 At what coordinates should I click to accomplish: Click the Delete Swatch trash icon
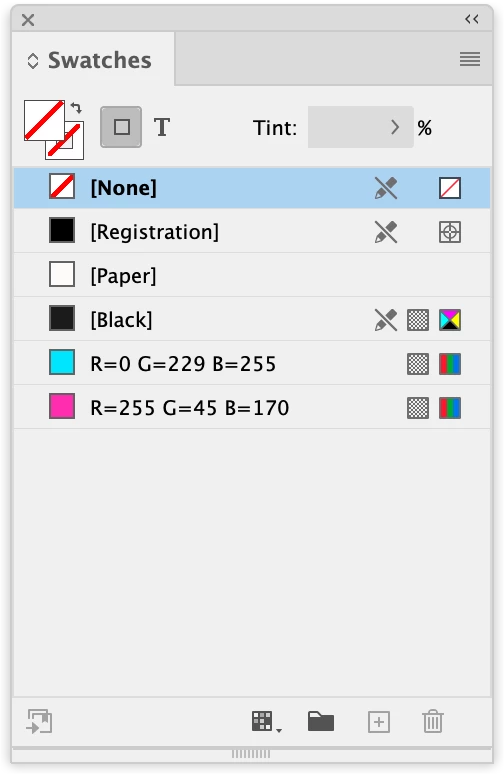tap(433, 721)
